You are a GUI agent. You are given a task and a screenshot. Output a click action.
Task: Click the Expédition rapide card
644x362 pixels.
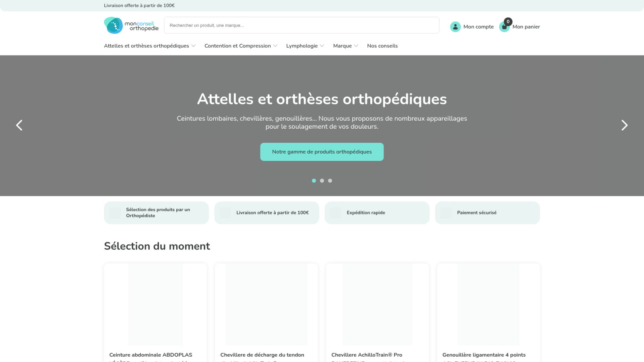click(x=377, y=213)
